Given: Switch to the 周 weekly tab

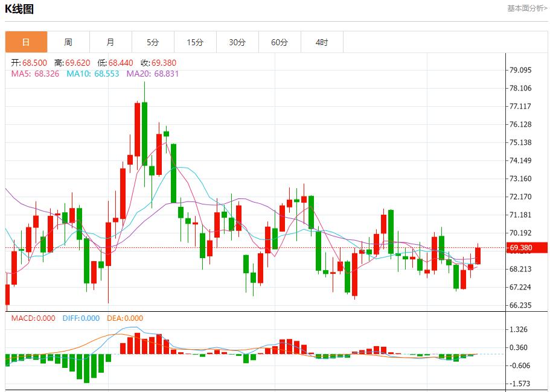Looking at the screenshot, I should [x=68, y=42].
